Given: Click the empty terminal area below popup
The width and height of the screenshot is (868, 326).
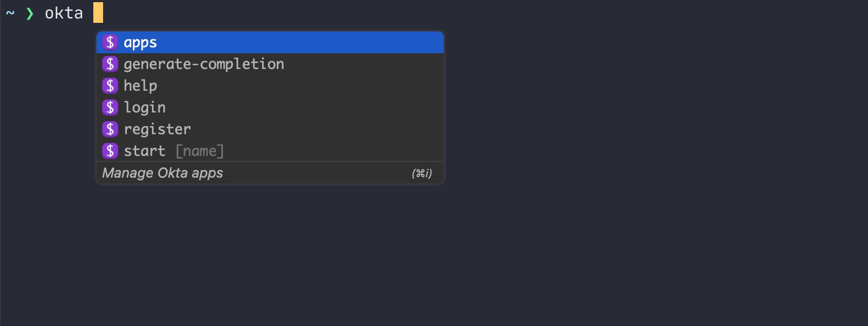Looking at the screenshot, I should click(x=434, y=255).
